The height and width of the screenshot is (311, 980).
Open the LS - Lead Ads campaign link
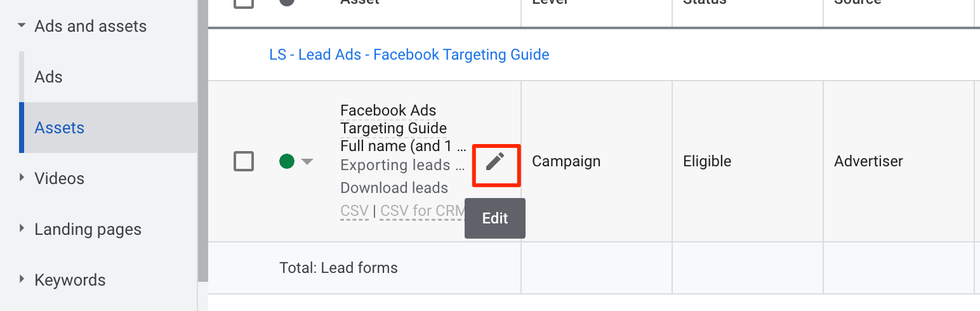click(409, 55)
